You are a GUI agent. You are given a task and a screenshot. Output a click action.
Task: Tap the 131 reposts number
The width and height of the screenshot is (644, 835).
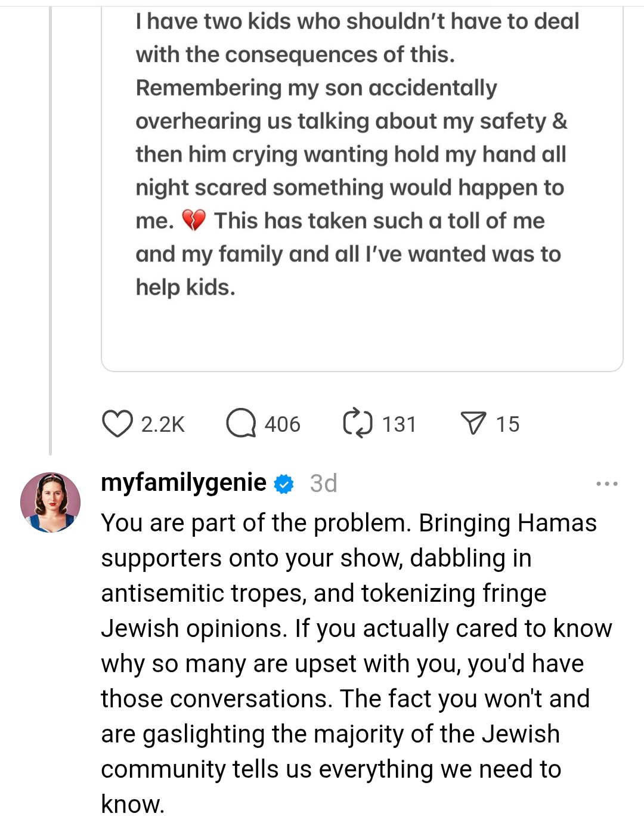pos(399,424)
